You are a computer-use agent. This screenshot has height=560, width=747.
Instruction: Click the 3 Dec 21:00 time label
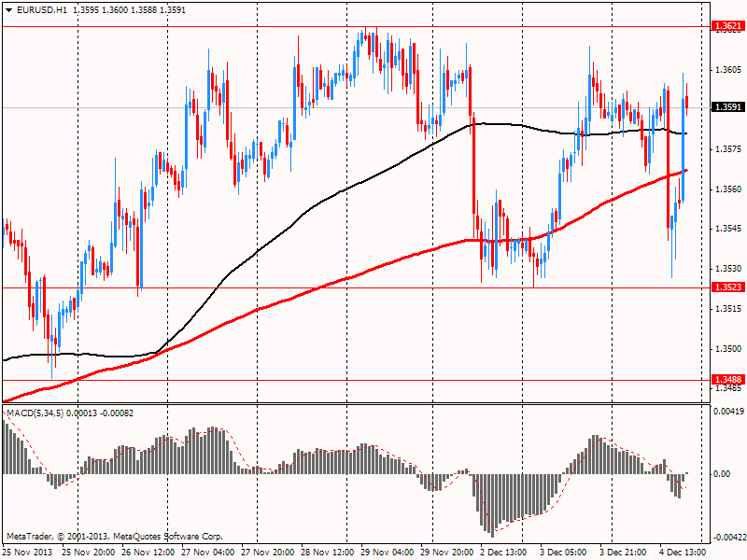point(624,553)
